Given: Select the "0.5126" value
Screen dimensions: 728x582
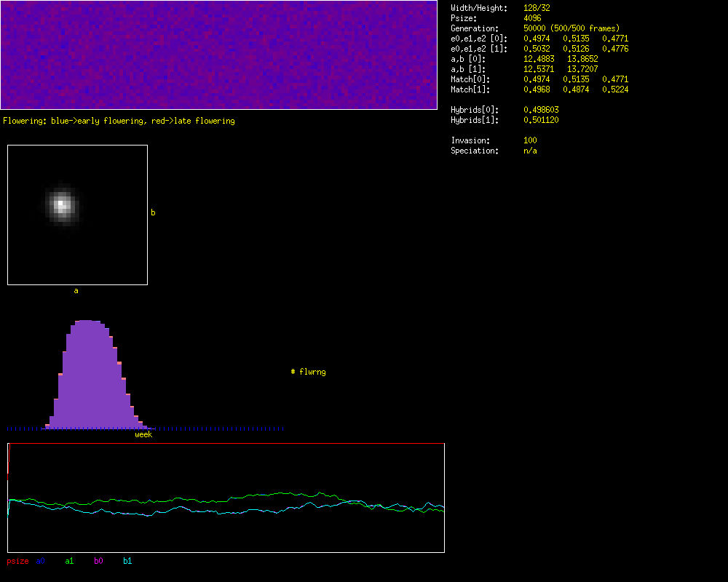Looking at the screenshot, I should coord(576,49).
